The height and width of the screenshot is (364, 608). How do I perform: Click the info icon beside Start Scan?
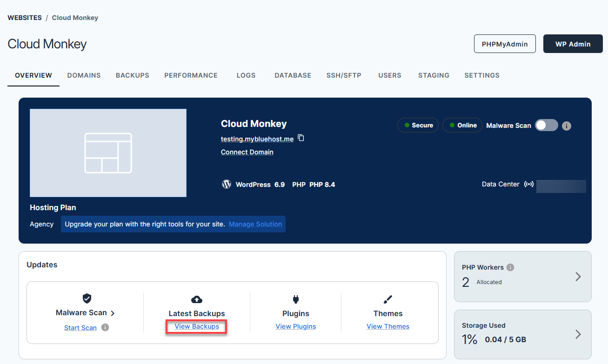(104, 327)
